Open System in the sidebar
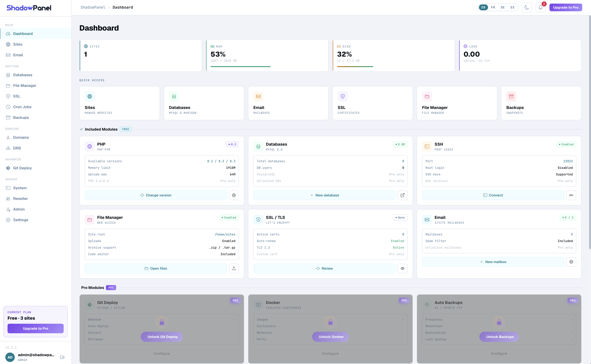591x364 pixels. click(x=36, y=188)
